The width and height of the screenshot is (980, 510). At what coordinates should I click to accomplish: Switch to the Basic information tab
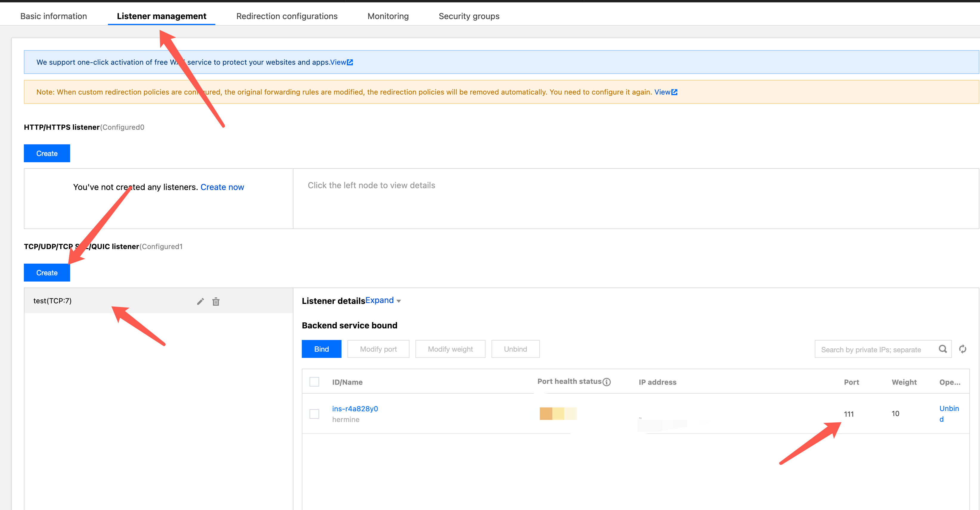point(54,16)
